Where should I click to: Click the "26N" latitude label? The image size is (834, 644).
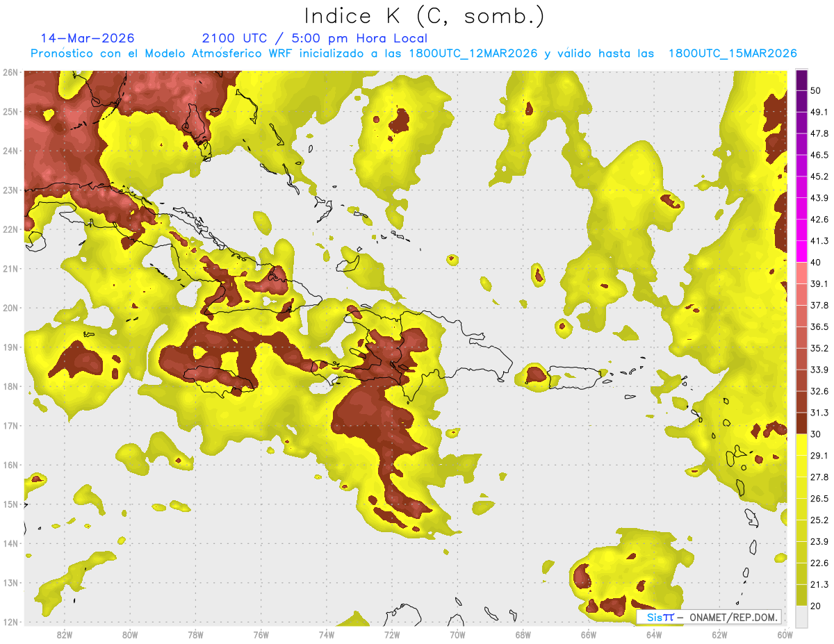click(x=10, y=72)
